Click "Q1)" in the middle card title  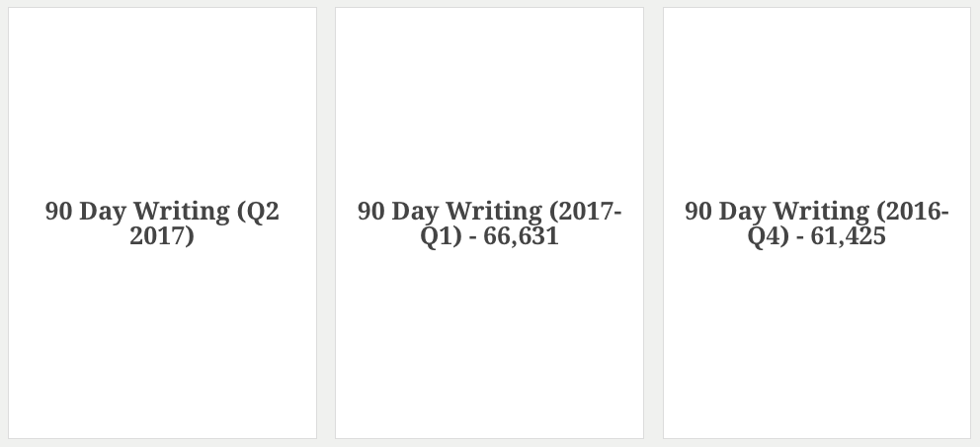[x=441, y=236]
